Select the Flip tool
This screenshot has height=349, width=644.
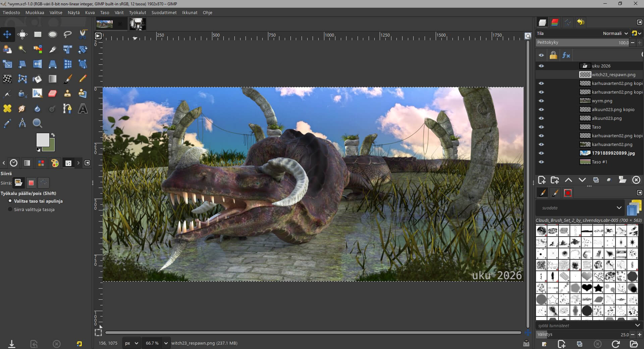pyautogui.click(x=38, y=64)
